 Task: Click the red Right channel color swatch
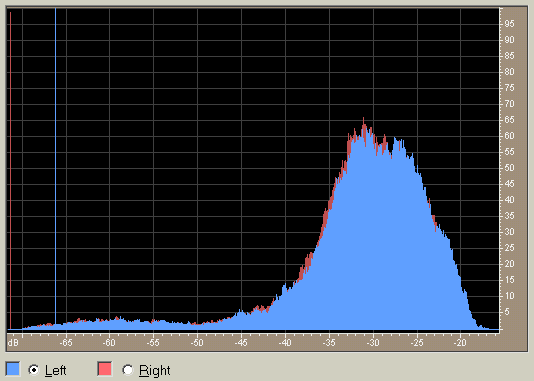[x=105, y=369]
